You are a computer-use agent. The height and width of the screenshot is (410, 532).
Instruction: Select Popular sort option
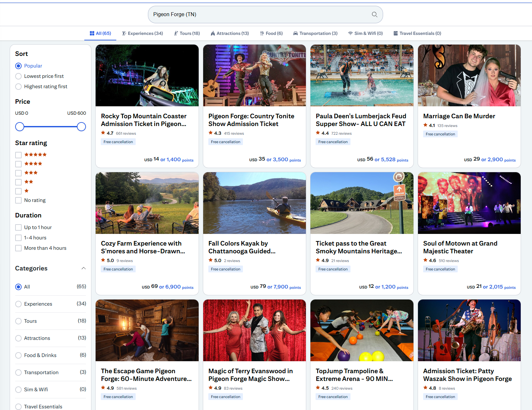pyautogui.click(x=18, y=66)
